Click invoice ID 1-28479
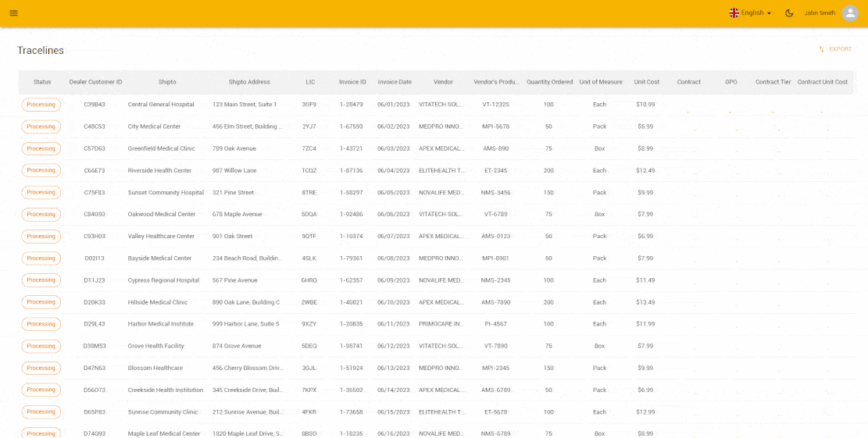The image size is (868, 438). click(352, 105)
